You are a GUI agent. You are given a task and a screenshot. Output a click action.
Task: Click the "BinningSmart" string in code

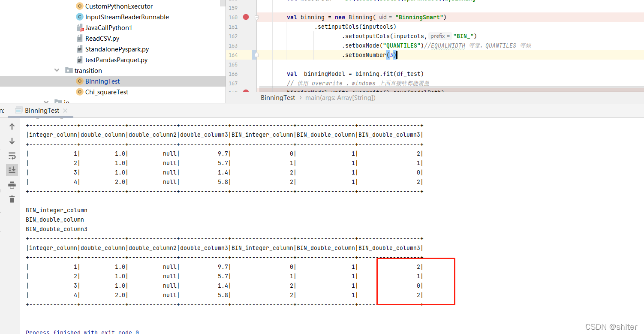tap(419, 17)
